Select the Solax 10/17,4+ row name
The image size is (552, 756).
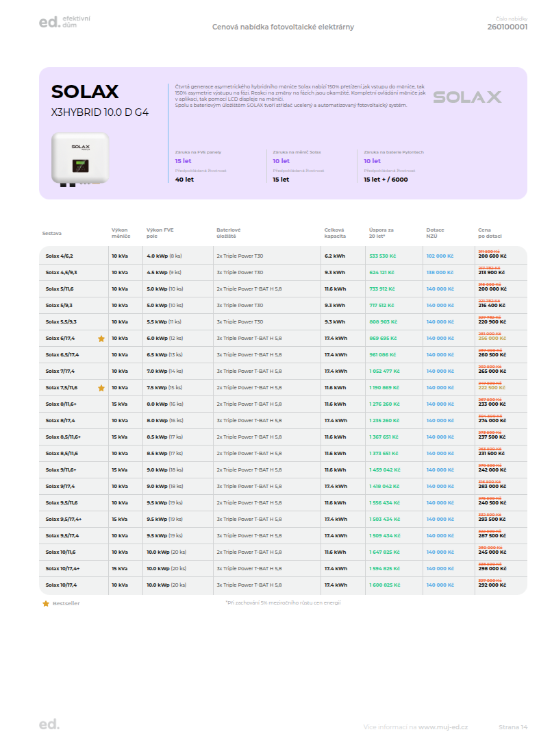(x=62, y=569)
